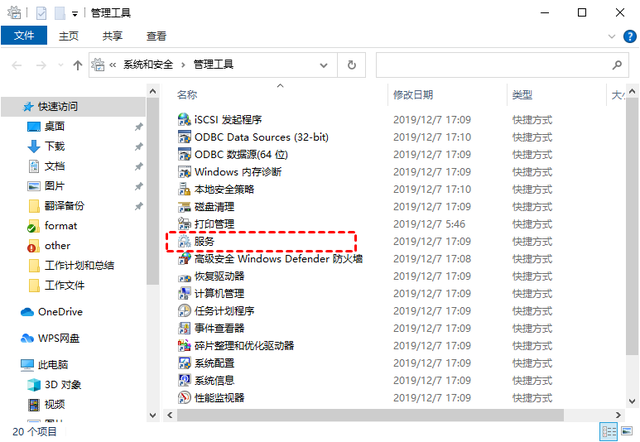
Task: Select OneDrive in navigation pane
Action: click(60, 312)
